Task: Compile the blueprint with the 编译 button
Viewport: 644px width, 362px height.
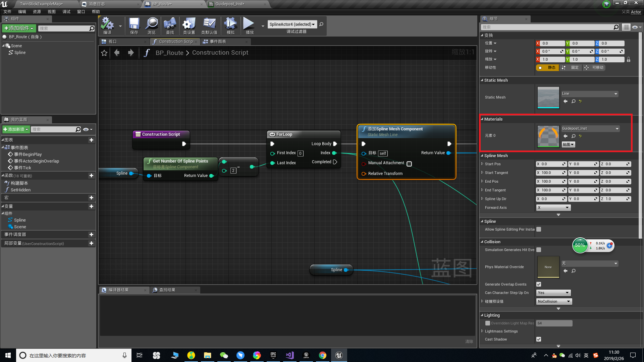Action: click(107, 25)
